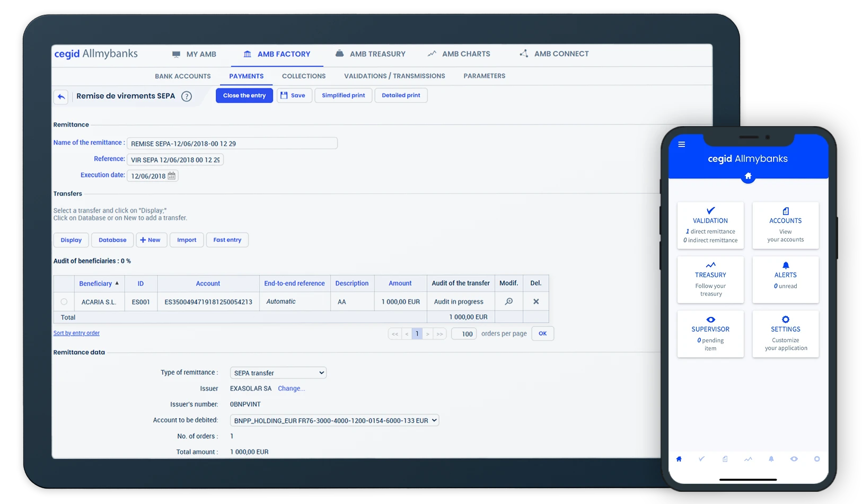This screenshot has height=504, width=862.
Task: Open the execution date calendar picker
Action: (172, 176)
